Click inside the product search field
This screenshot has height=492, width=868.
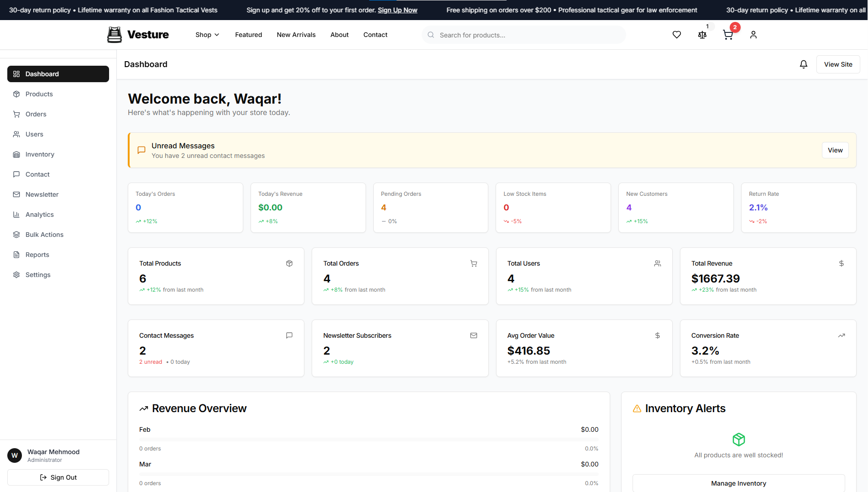click(x=523, y=35)
